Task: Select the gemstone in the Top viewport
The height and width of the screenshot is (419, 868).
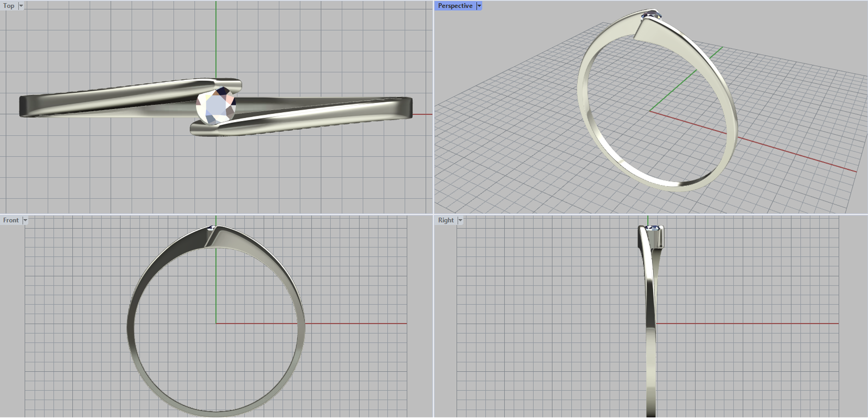Action: 216,106
